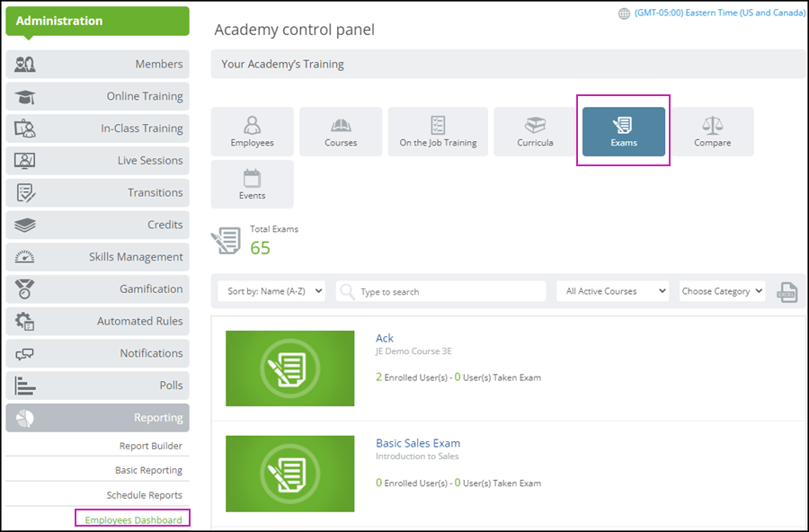The width and height of the screenshot is (809, 532).
Task: Open the Sort by Name (A-Z) dropdown
Action: (x=271, y=291)
